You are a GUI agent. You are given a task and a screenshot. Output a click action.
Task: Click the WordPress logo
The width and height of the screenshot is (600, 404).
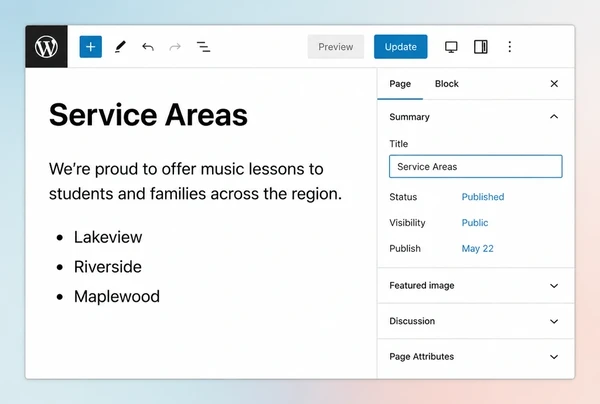point(46,47)
